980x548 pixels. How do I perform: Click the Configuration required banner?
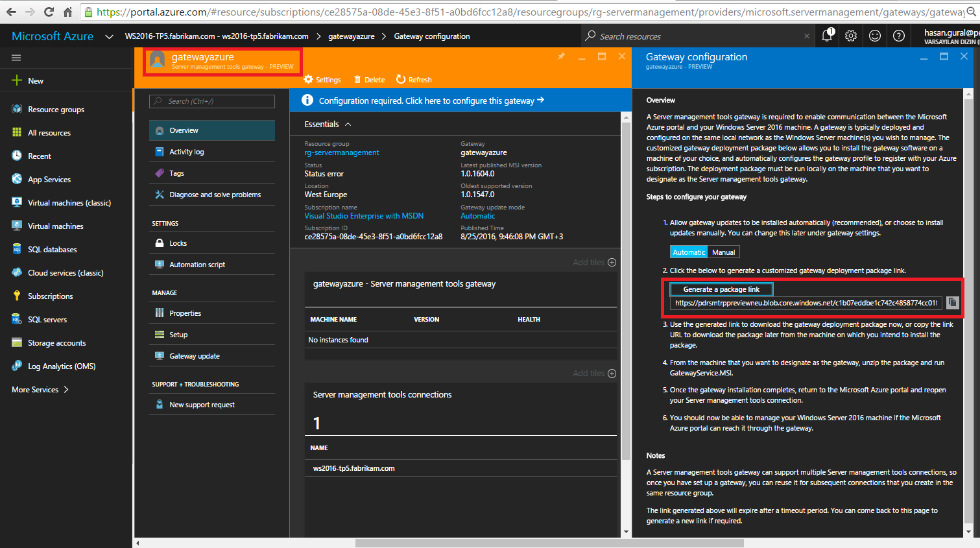point(460,101)
